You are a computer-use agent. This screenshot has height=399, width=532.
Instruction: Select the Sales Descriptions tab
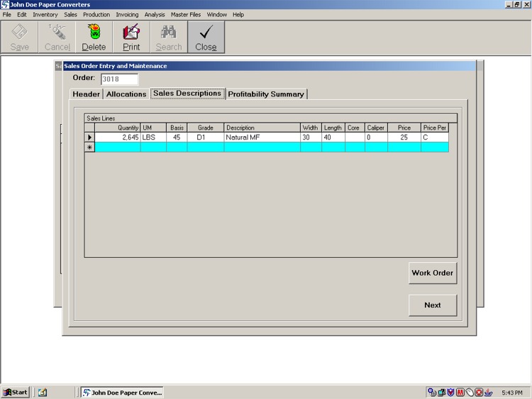(x=187, y=94)
